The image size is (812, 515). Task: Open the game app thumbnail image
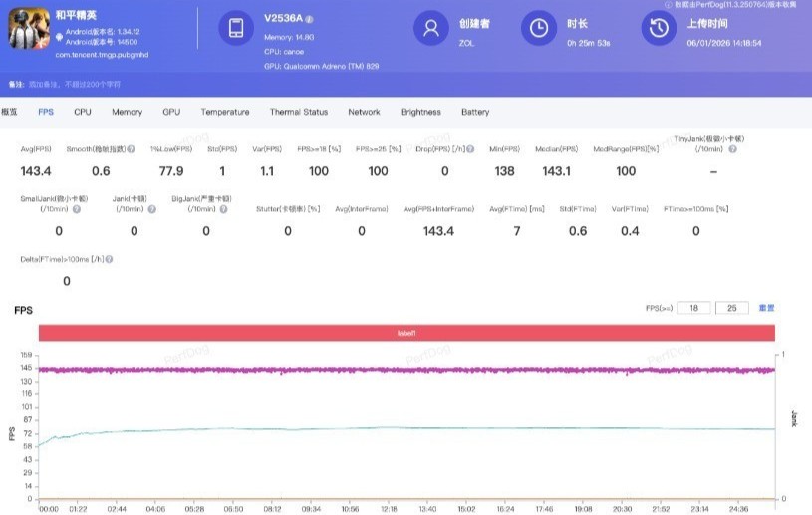pyautogui.click(x=29, y=28)
